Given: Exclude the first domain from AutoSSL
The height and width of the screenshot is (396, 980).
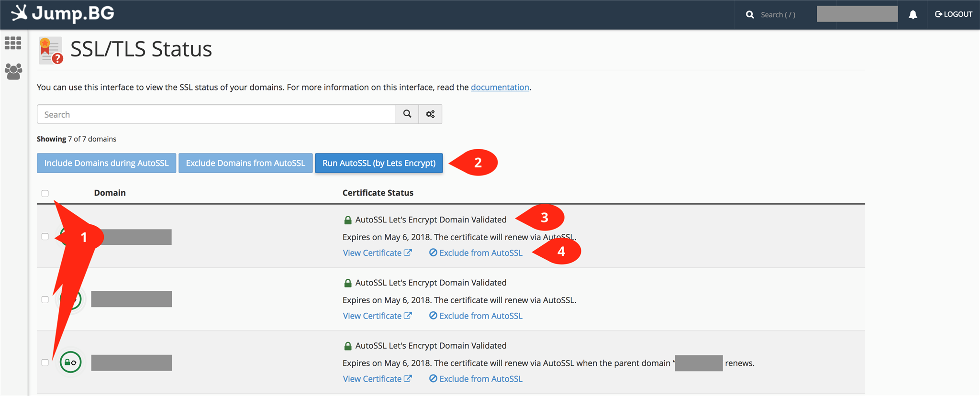Looking at the screenshot, I should pyautogui.click(x=476, y=253).
